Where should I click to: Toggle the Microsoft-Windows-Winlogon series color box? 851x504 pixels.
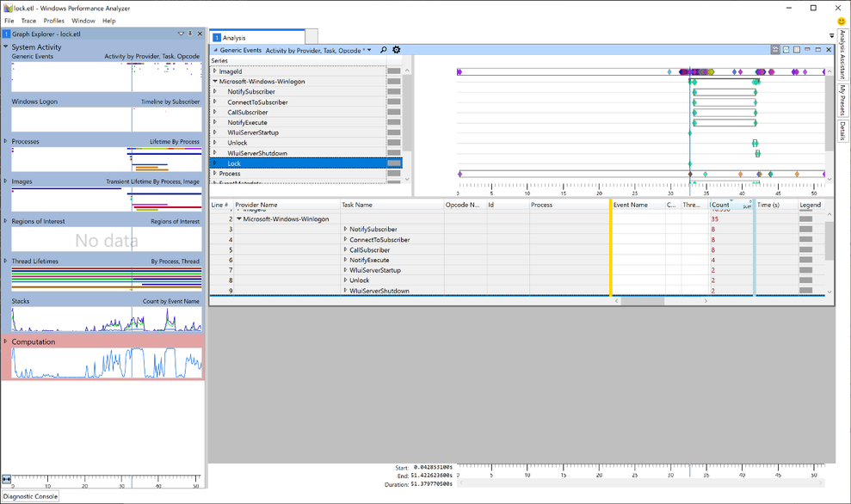[394, 82]
